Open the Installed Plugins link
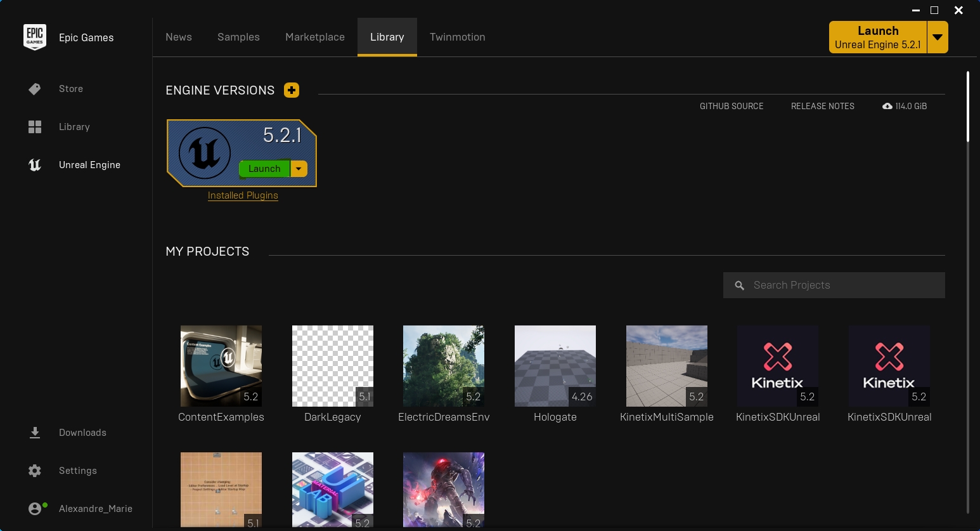Image resolution: width=980 pixels, height=531 pixels. point(243,195)
